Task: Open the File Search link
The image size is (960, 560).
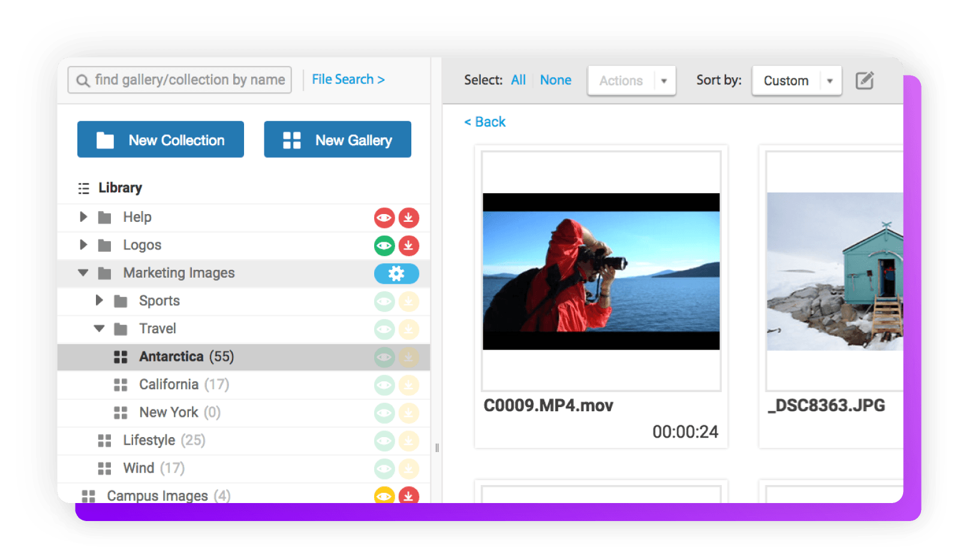Action: click(x=348, y=79)
